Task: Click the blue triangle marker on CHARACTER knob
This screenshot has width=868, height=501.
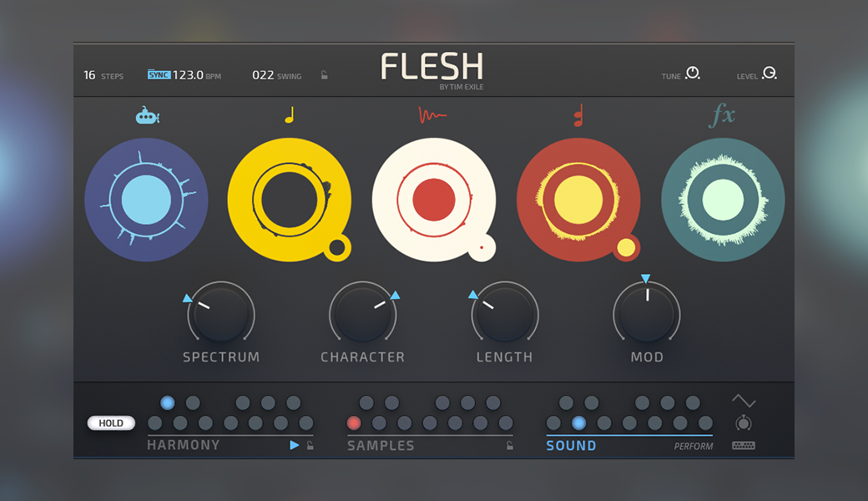Action: 395,295
